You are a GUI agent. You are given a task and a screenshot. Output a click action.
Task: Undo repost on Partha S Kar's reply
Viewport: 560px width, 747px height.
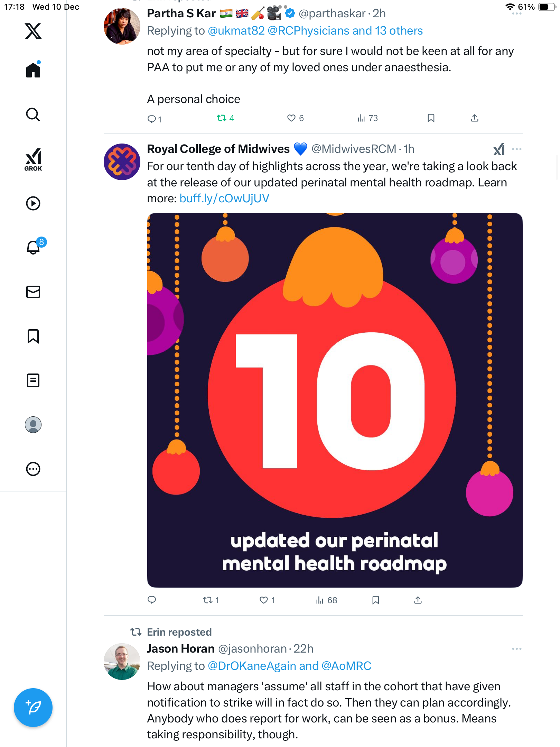[222, 118]
